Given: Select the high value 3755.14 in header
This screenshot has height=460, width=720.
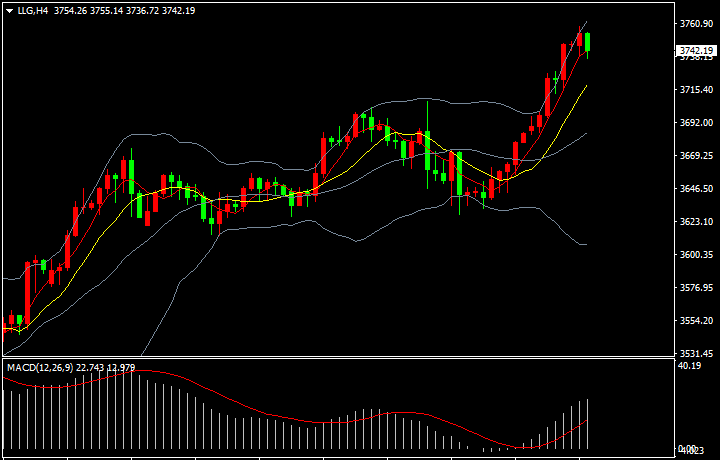Looking at the screenshot, I should [106, 11].
